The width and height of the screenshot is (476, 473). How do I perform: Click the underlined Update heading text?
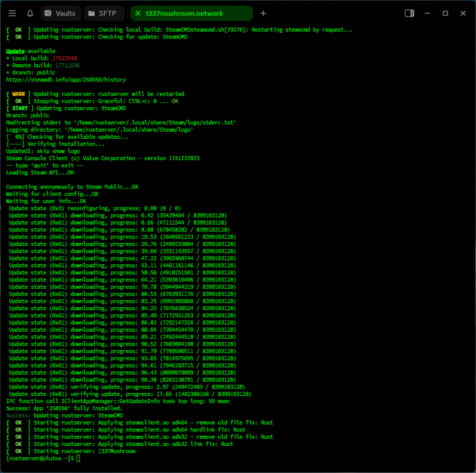pos(16,51)
